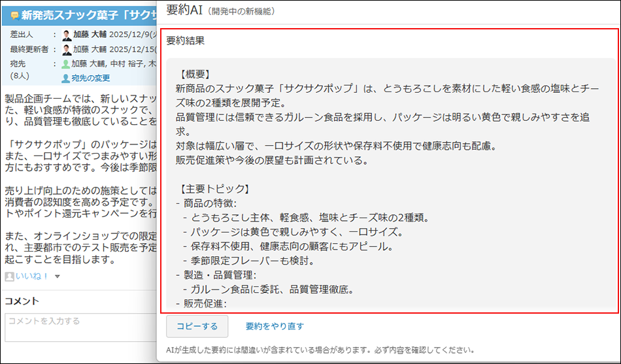Click the 【主要トピック】 heading in the summary
Viewport: 621px width, 364px height.
click(214, 189)
